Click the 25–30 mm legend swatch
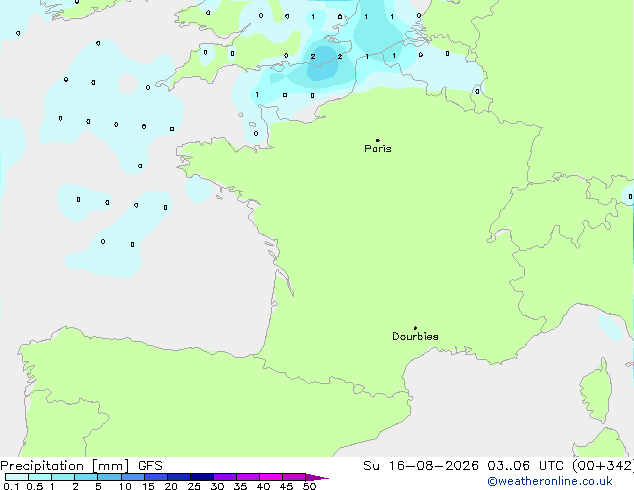The width and height of the screenshot is (634, 490). [x=201, y=477]
